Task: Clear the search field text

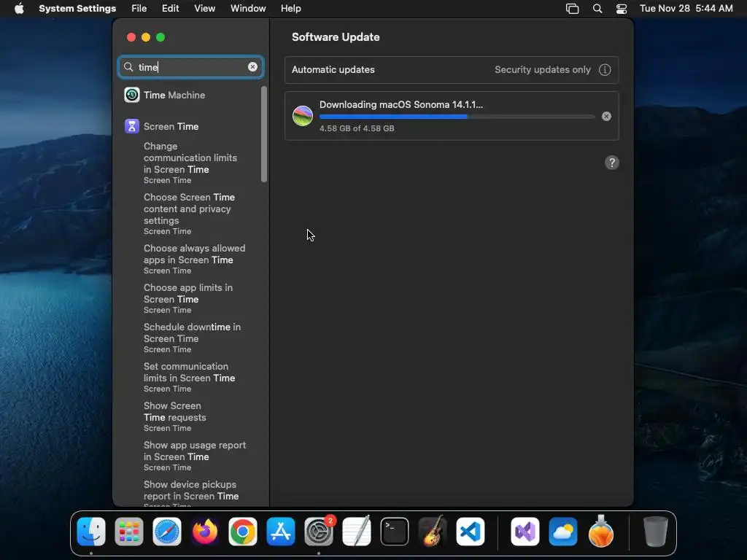Action: pos(252,67)
